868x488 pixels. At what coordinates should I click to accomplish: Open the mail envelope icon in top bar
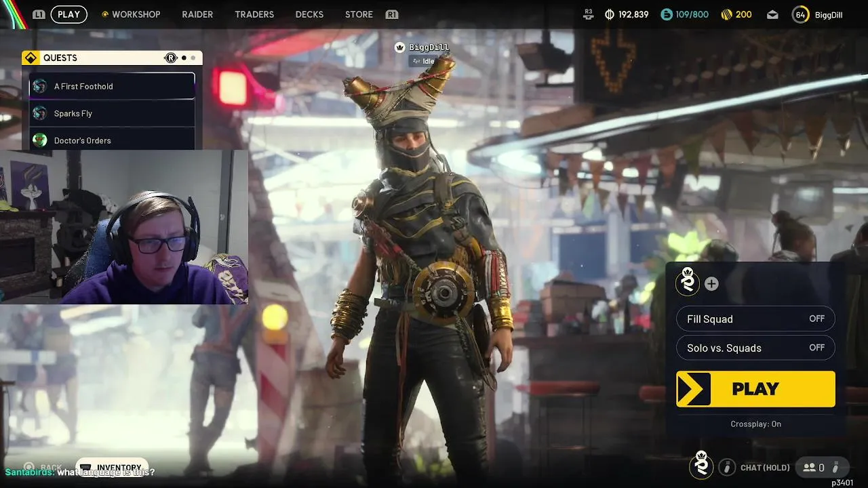(x=772, y=14)
